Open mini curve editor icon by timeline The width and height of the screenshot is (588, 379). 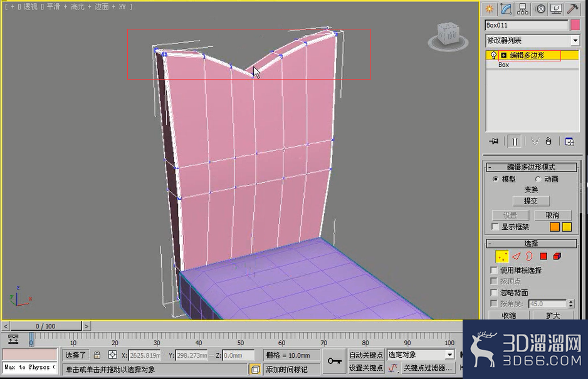[x=13, y=340]
